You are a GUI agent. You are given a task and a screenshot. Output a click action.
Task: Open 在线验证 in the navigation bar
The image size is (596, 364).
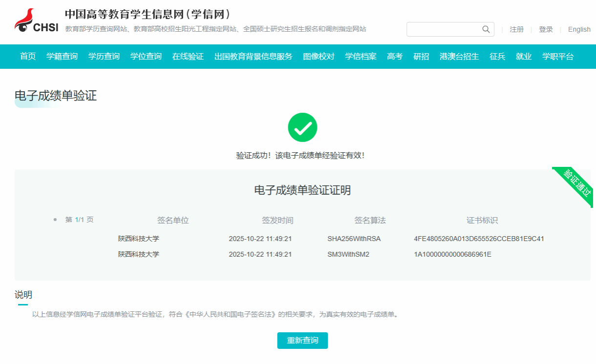pyautogui.click(x=188, y=57)
